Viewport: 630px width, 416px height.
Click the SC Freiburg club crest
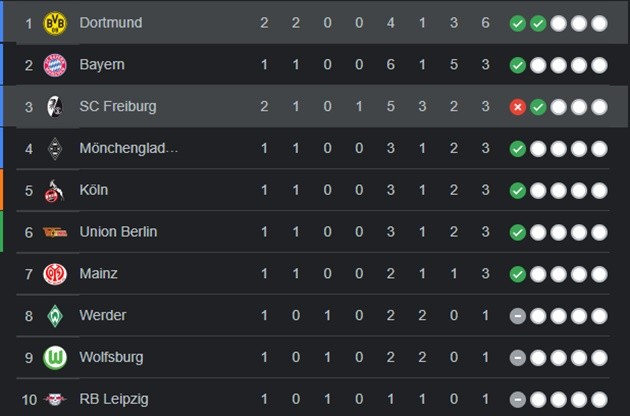click(54, 107)
